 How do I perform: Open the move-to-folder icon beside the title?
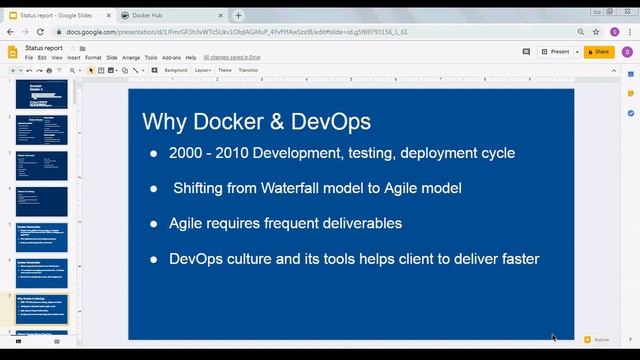[83, 48]
